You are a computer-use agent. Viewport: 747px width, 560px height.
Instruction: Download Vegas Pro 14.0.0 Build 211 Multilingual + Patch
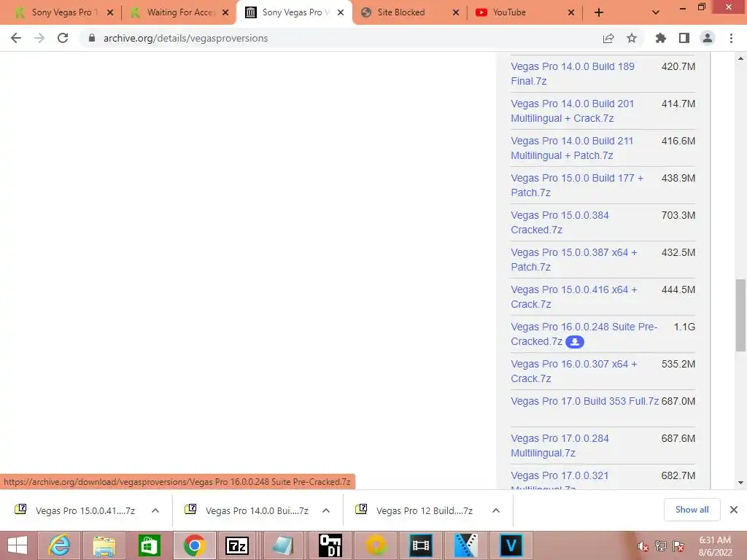572,148
